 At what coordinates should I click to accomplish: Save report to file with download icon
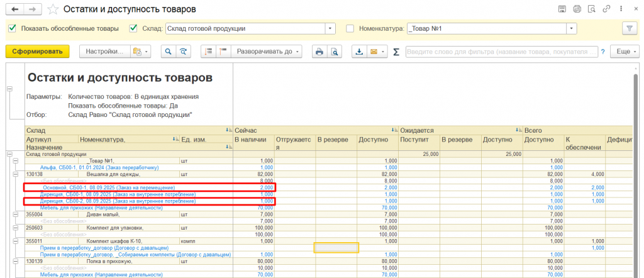click(359, 52)
